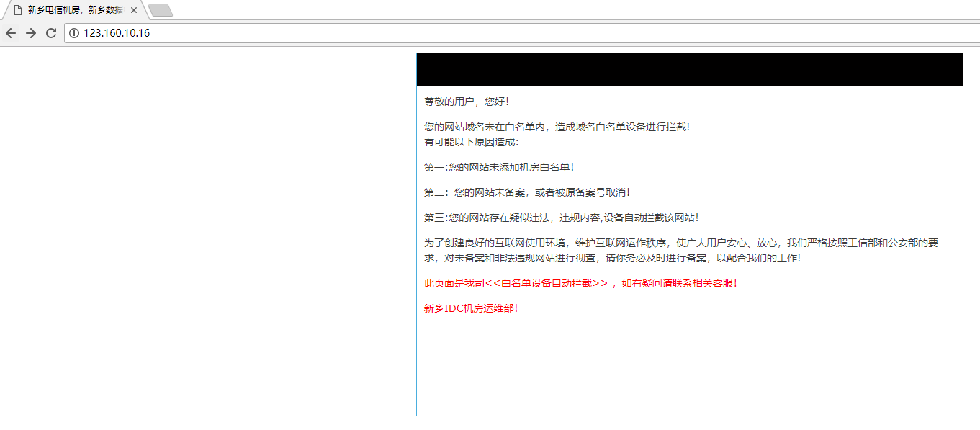This screenshot has width=980, height=430.
Task: Click reason 第一 about 未添加机房白名单
Action: pyautogui.click(x=499, y=167)
